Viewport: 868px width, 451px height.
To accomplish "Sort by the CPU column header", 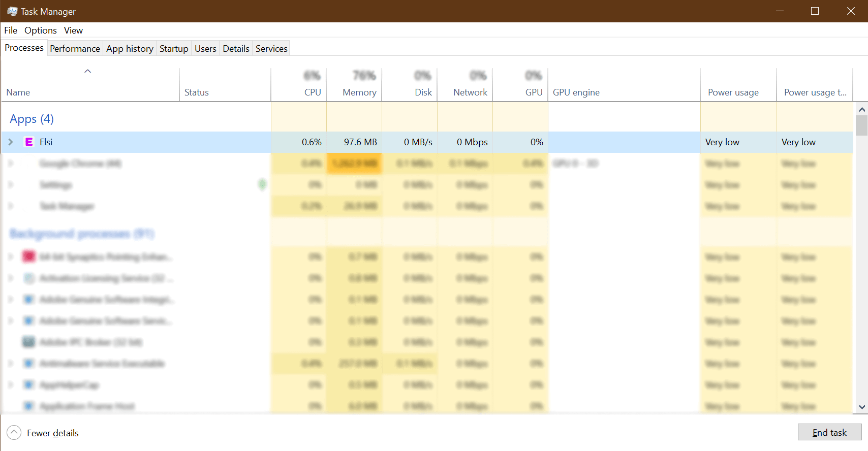I will pos(299,85).
